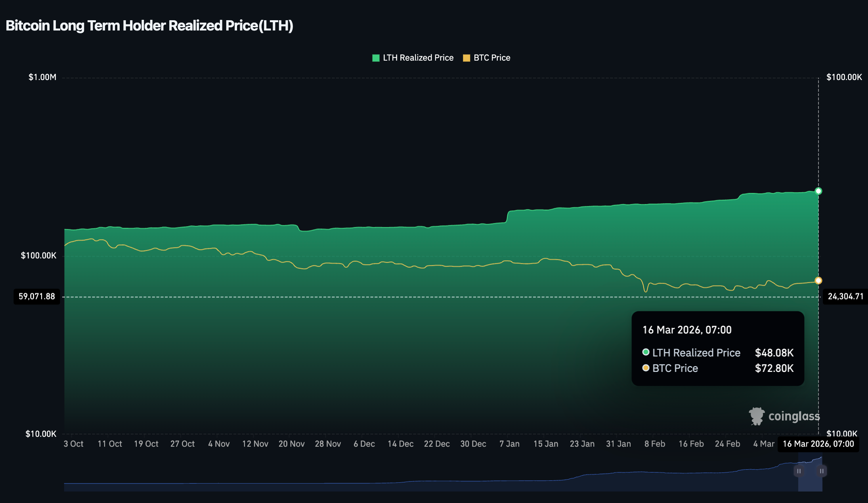Viewport: 868px width, 503px height.
Task: Click the green end marker on LTH line
Action: click(818, 191)
